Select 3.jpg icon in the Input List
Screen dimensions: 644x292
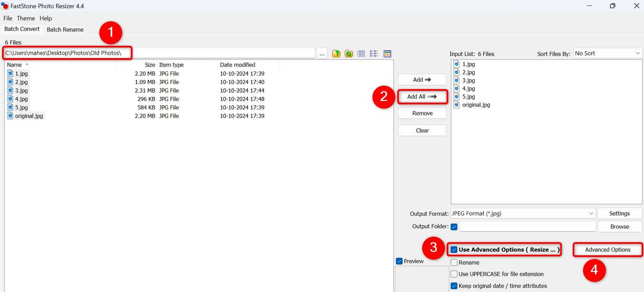(457, 81)
